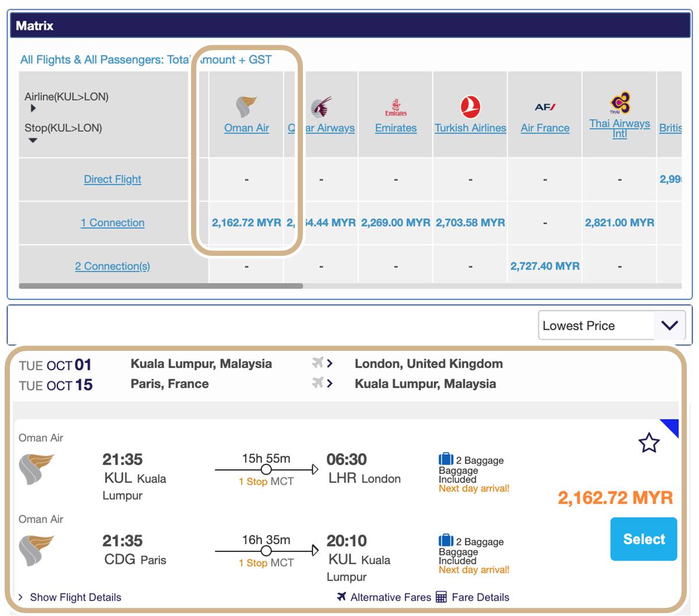Expand the Airline(KUL>LON) arrow

click(33, 108)
